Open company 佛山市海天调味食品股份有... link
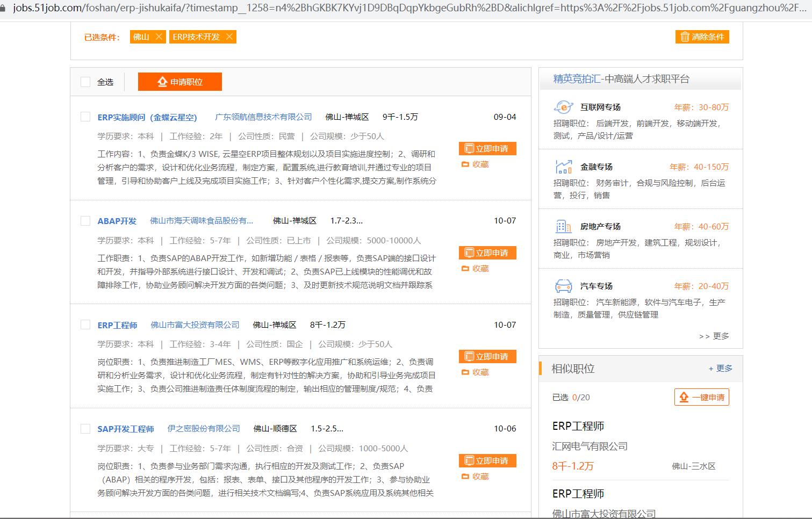Image resolution: width=812 pixels, height=519 pixels. coord(202,220)
